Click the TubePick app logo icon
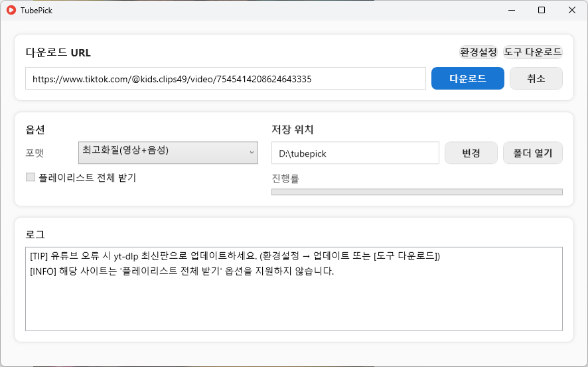This screenshot has width=588, height=367. pos(11,10)
